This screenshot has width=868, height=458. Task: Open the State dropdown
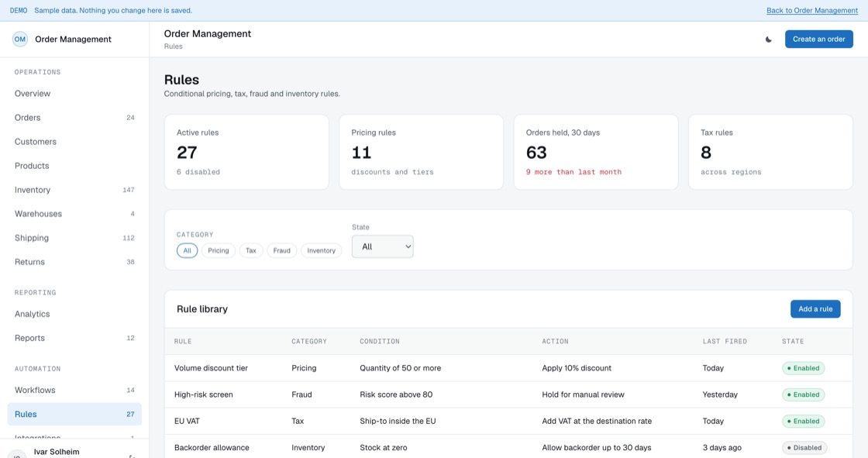pyautogui.click(x=383, y=246)
